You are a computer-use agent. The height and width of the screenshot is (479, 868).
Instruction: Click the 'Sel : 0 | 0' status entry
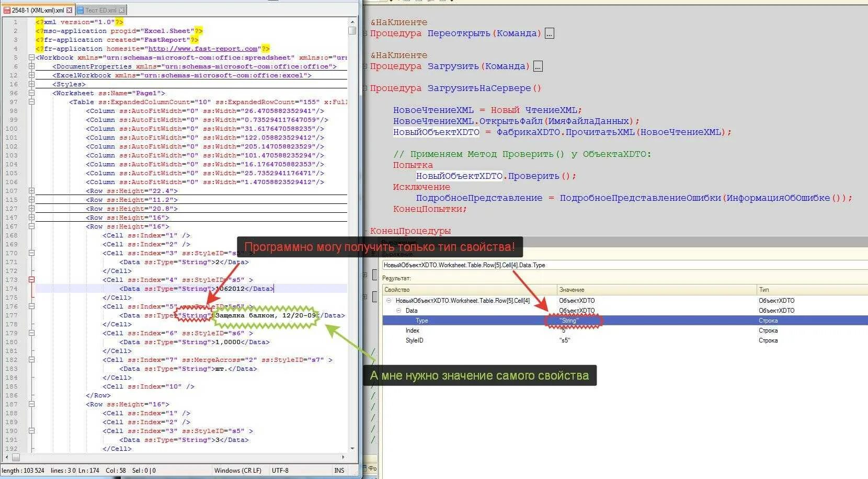point(144,471)
